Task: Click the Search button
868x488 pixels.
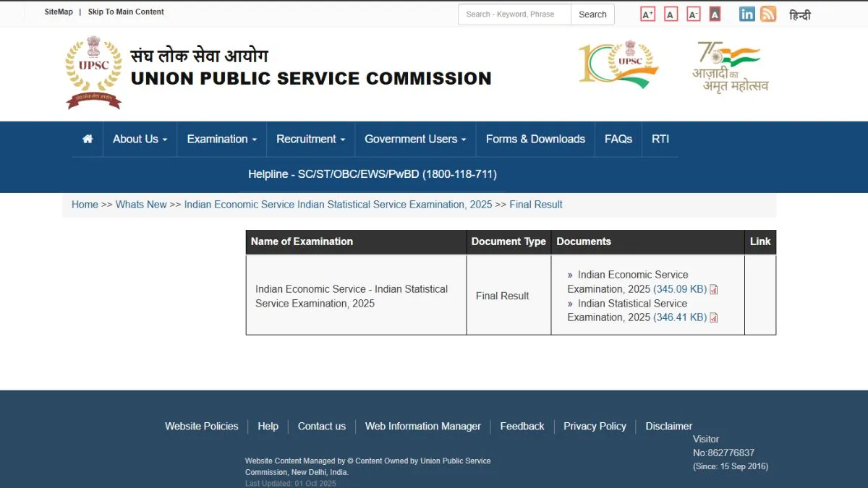Action: tap(592, 14)
